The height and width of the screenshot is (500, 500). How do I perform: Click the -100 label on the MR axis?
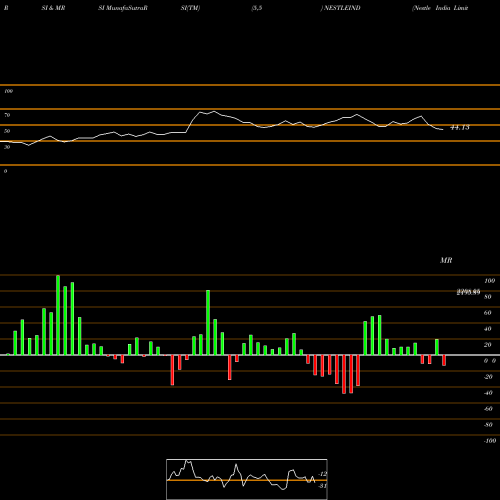coord(490,441)
